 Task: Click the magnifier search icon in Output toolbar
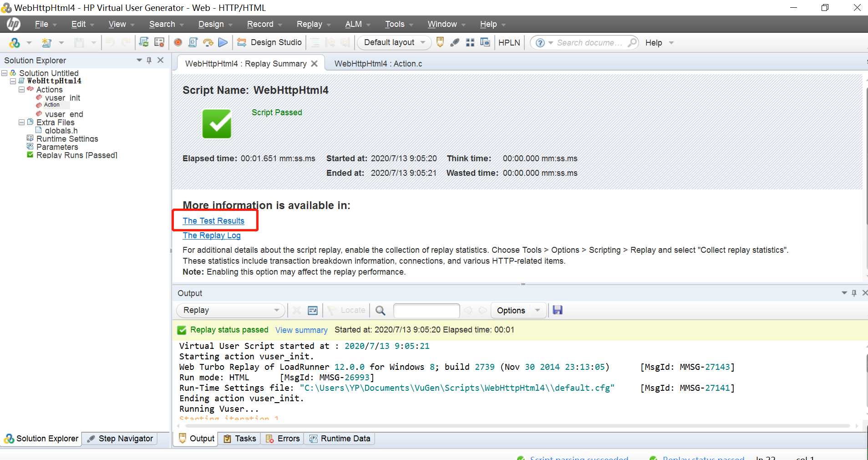point(381,311)
